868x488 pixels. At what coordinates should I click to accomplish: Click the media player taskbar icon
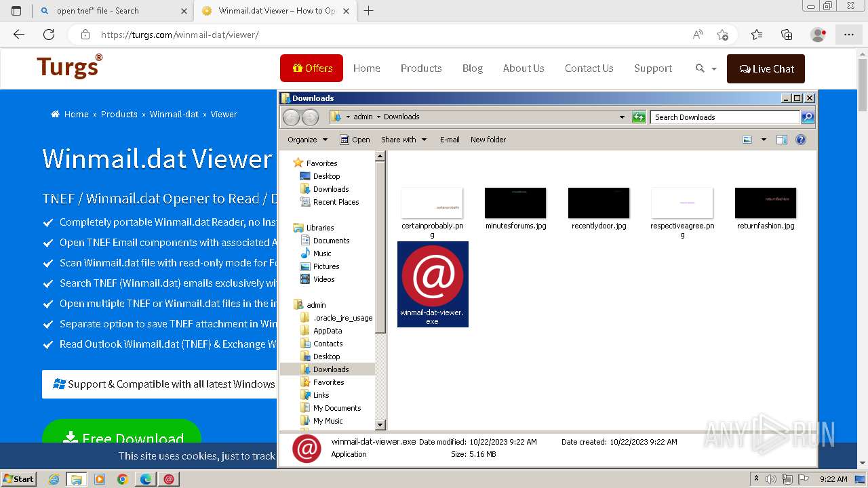click(x=100, y=479)
